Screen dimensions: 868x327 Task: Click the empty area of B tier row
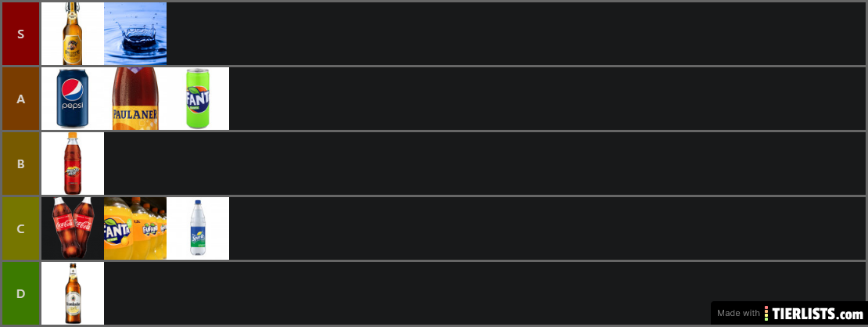(485, 163)
